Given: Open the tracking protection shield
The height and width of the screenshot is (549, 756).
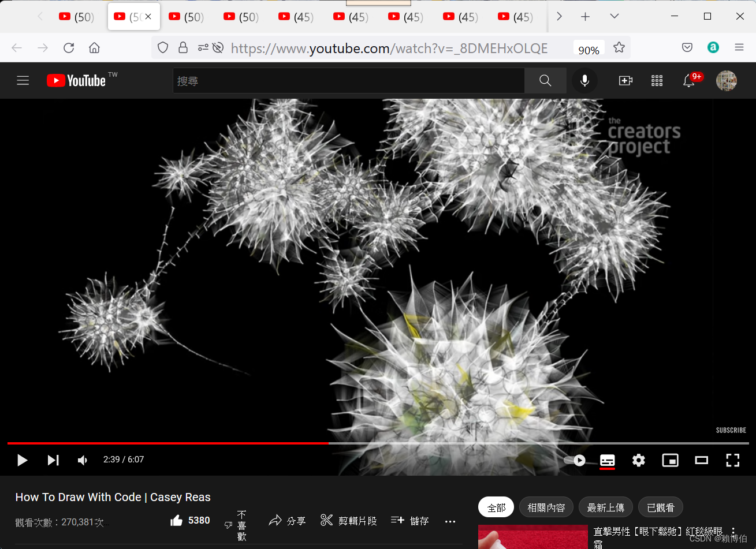Looking at the screenshot, I should [x=163, y=48].
